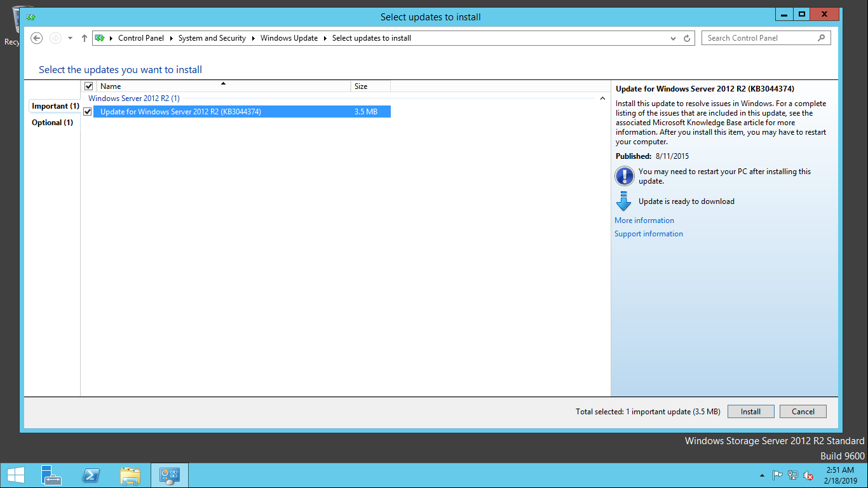Open Windows Update breadcrumb

pos(289,38)
